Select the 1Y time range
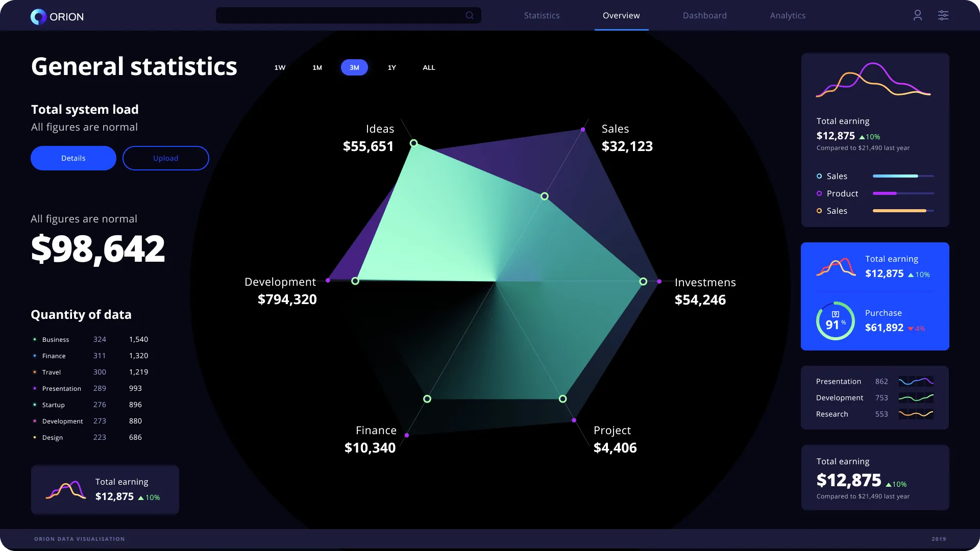The width and height of the screenshot is (980, 551). (x=391, y=67)
